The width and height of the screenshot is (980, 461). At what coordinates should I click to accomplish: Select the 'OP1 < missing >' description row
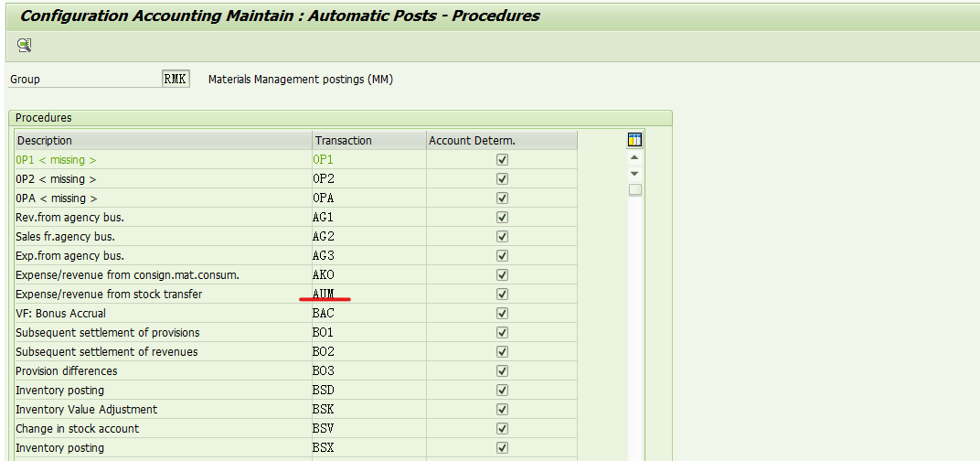point(163,159)
